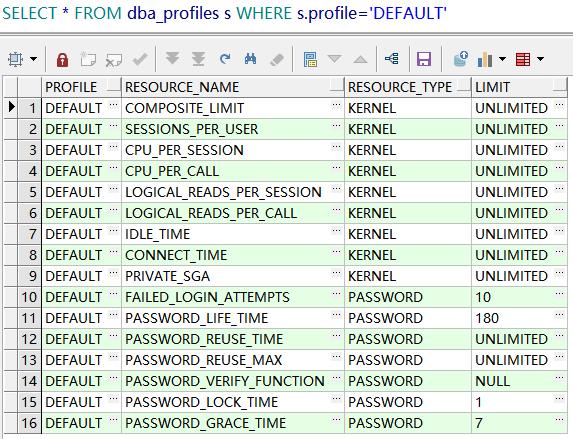Click the COMPOSITE_LIMIT cell
Screen dimensions: 573x439
[x=233, y=108]
